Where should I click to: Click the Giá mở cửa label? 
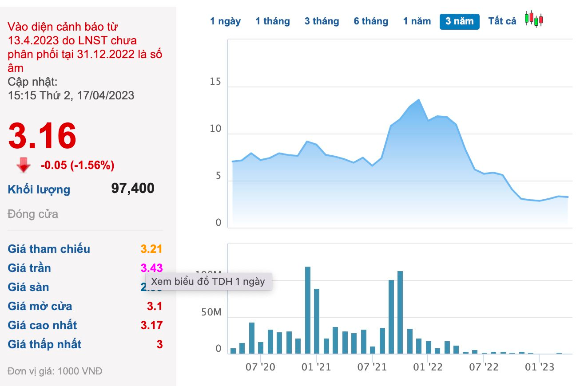40,306
